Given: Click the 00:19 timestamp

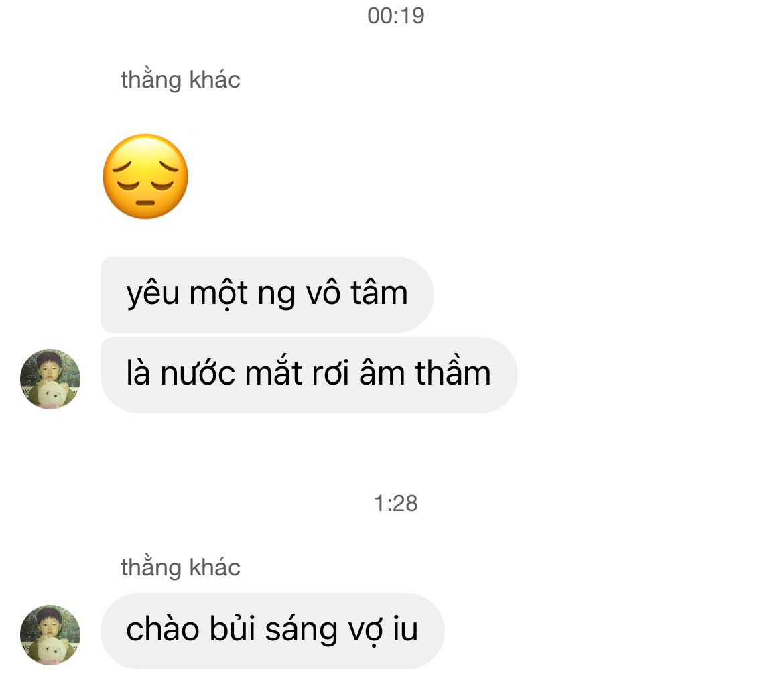Looking at the screenshot, I should pos(395,15).
